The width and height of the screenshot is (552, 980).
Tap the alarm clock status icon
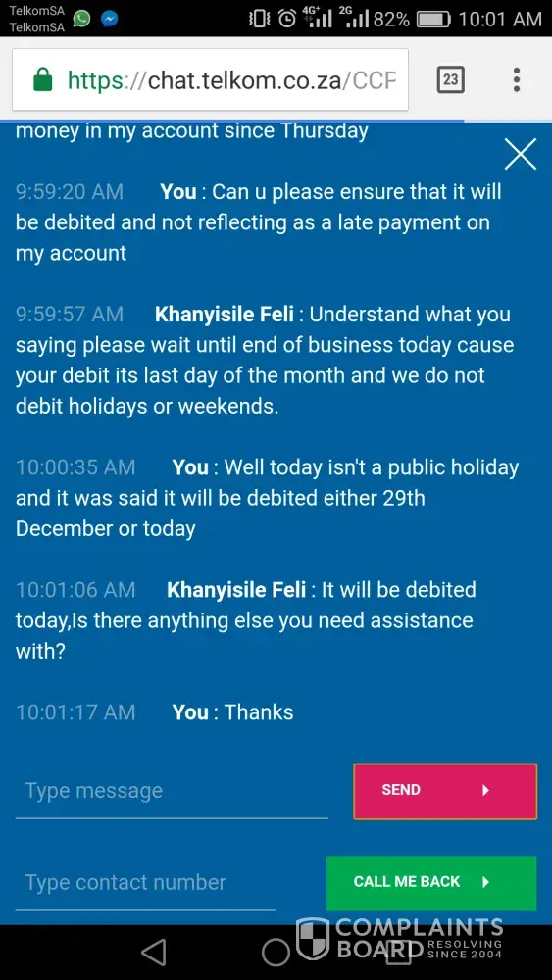coord(287,19)
